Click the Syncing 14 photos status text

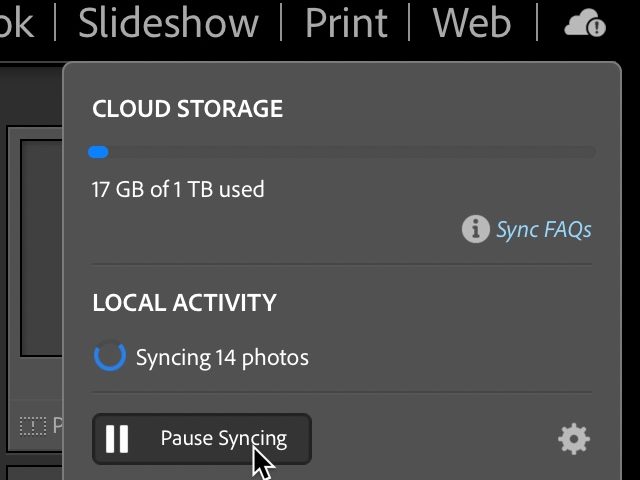click(222, 357)
